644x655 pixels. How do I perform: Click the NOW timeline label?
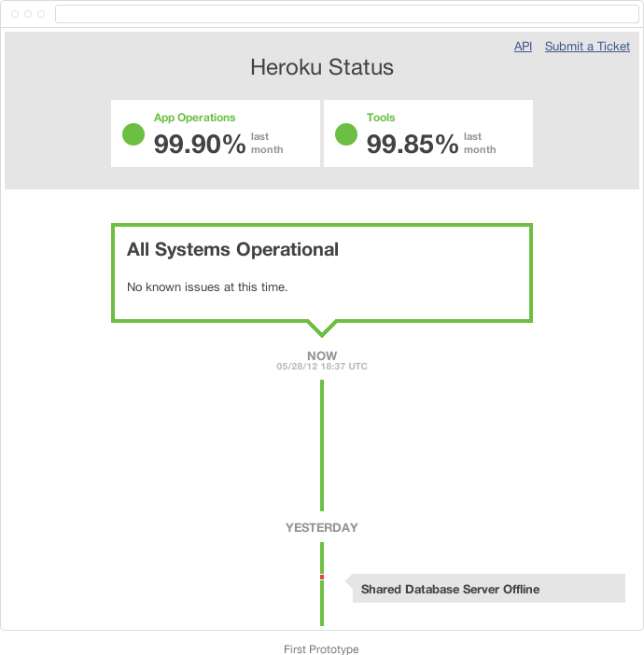point(322,355)
